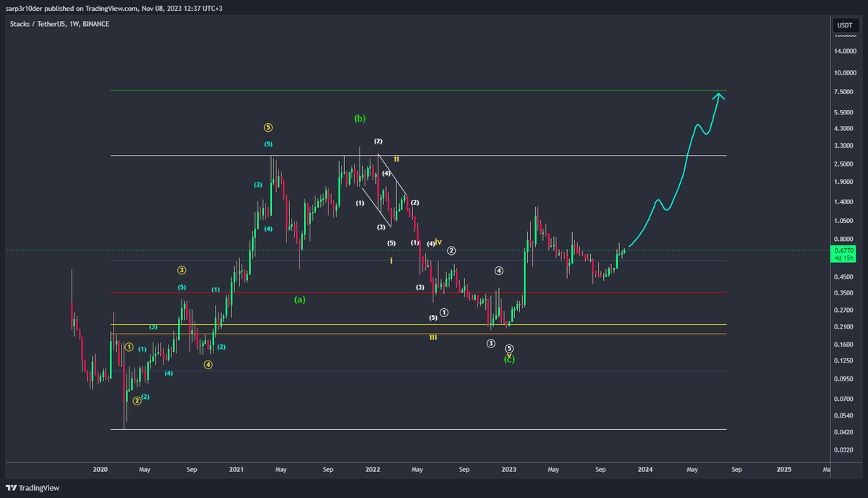Click the 2023 label on the time axis

[509, 469]
